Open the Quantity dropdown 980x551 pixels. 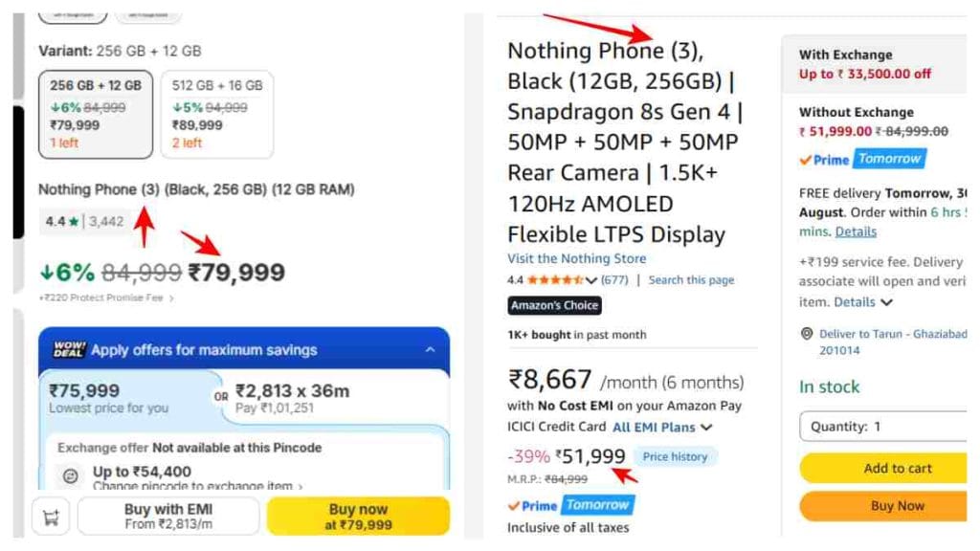pos(882,427)
